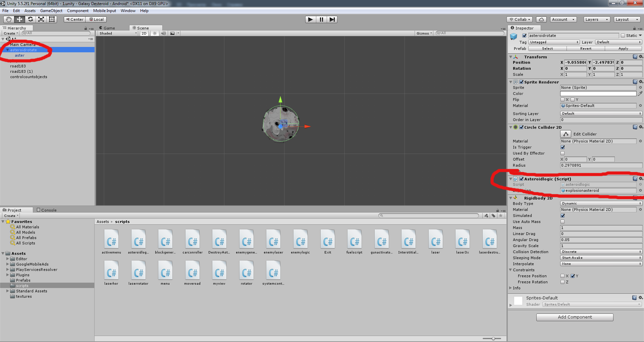644x342 pixels.
Task: Switch to the Console tab
Action: [x=47, y=210]
